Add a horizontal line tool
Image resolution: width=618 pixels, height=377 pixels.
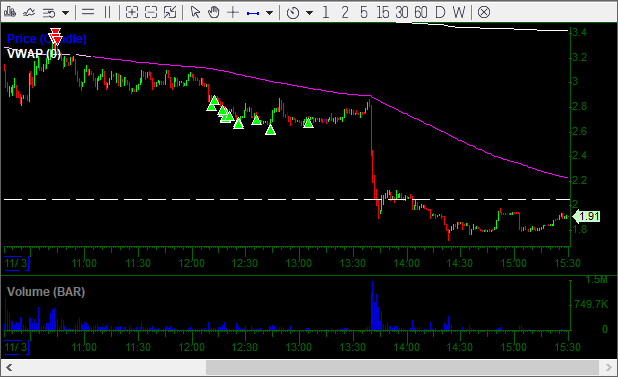pos(87,12)
